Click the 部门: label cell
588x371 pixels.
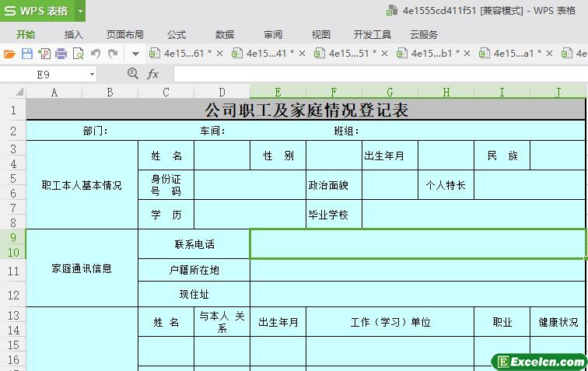[x=95, y=131]
